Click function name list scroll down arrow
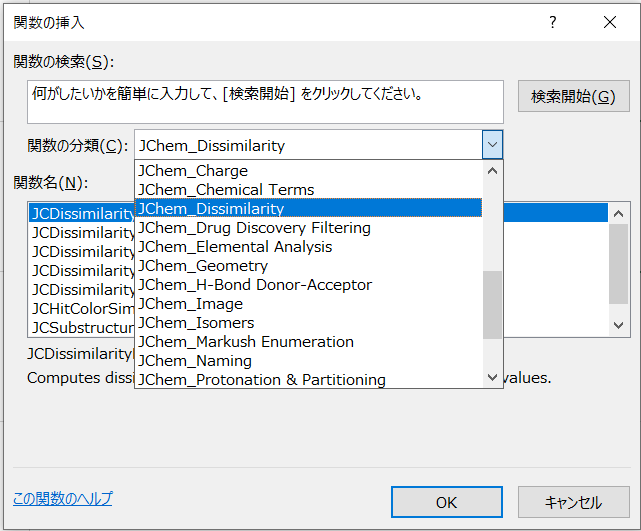Image resolution: width=641 pixels, height=531 pixels. click(619, 325)
